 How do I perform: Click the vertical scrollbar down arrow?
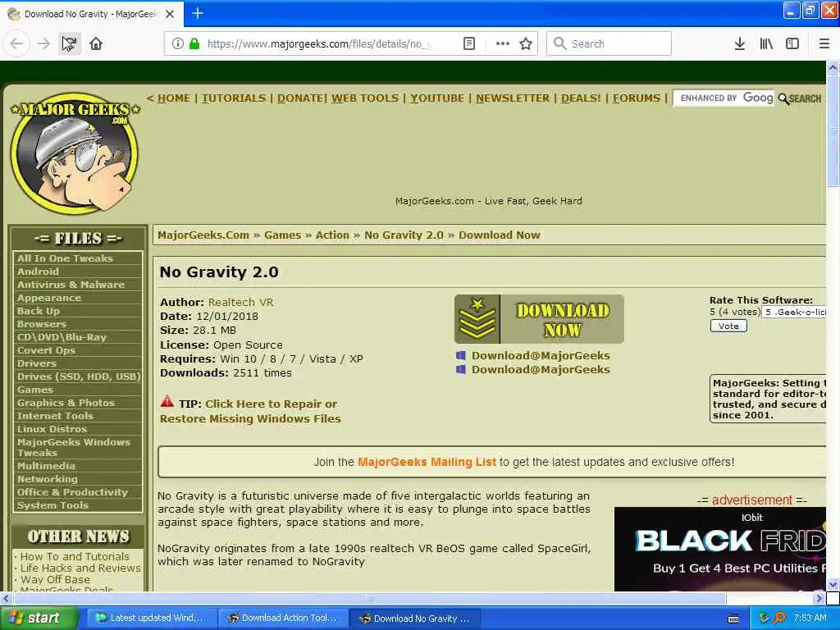coord(833,584)
